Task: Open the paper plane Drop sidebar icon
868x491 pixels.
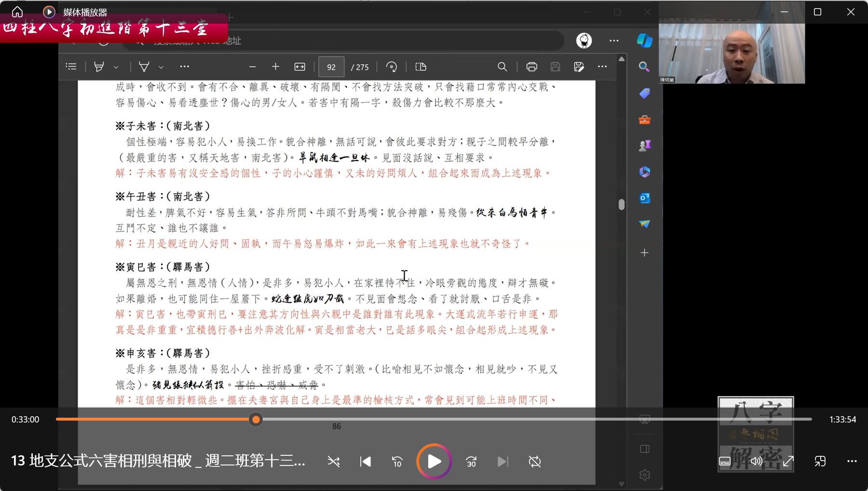Action: coord(644,224)
